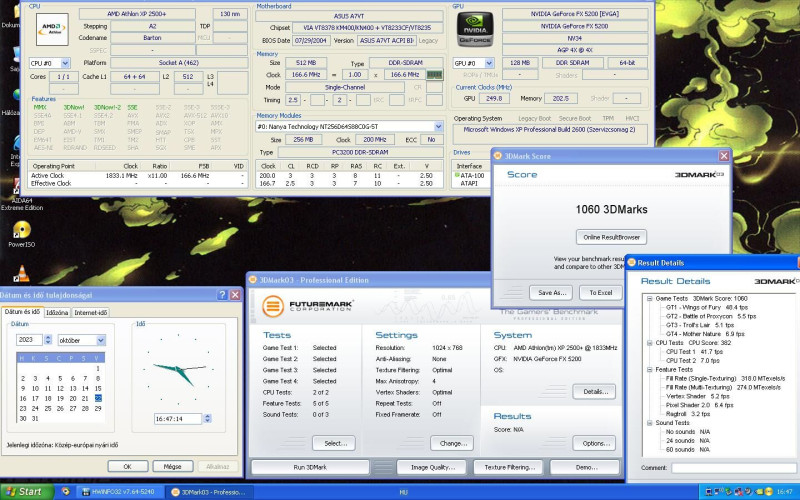
Task: Select highlighted day 22 in the calendar
Action: click(98, 398)
